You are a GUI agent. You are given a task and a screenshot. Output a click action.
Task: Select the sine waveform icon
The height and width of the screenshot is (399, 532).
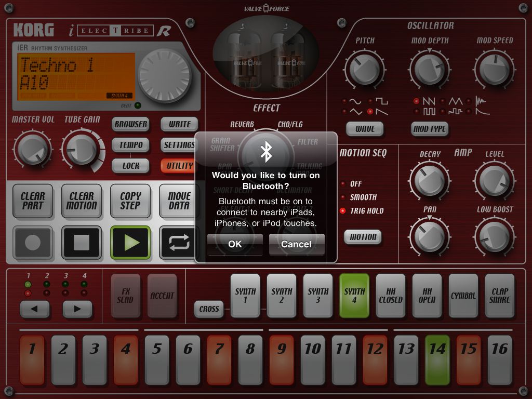click(x=355, y=101)
